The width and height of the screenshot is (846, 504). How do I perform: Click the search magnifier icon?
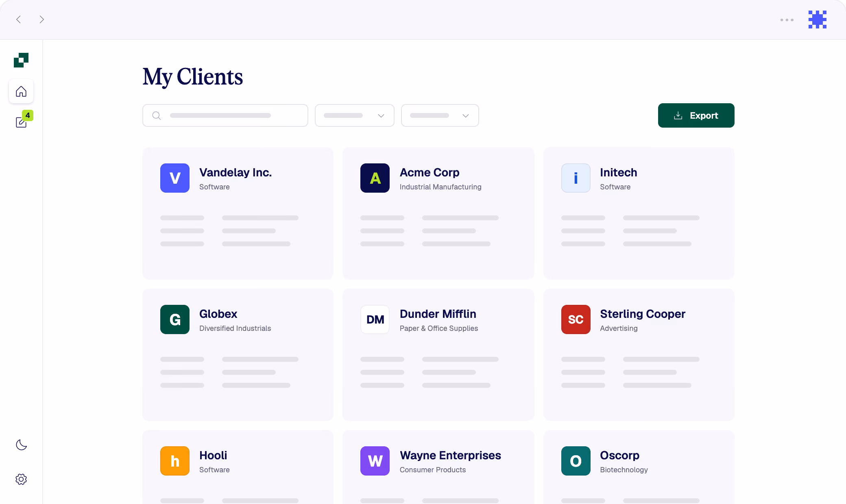click(157, 115)
